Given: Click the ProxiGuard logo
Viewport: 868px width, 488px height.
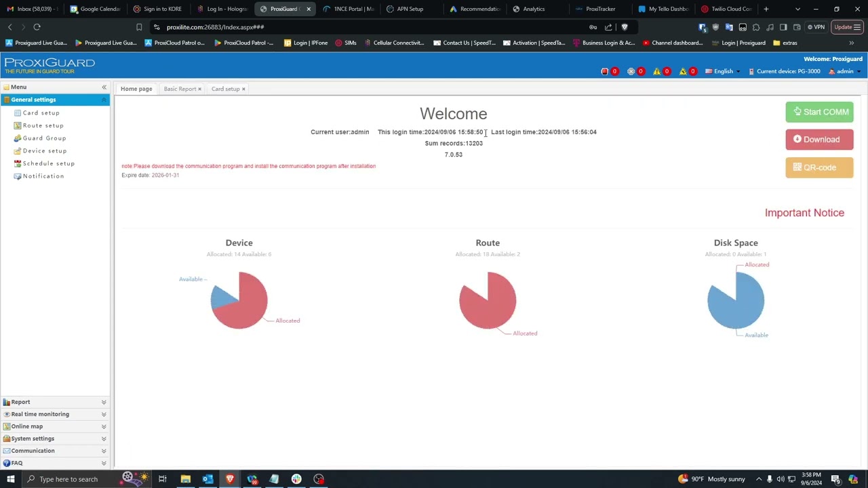Looking at the screenshot, I should pos(50,65).
